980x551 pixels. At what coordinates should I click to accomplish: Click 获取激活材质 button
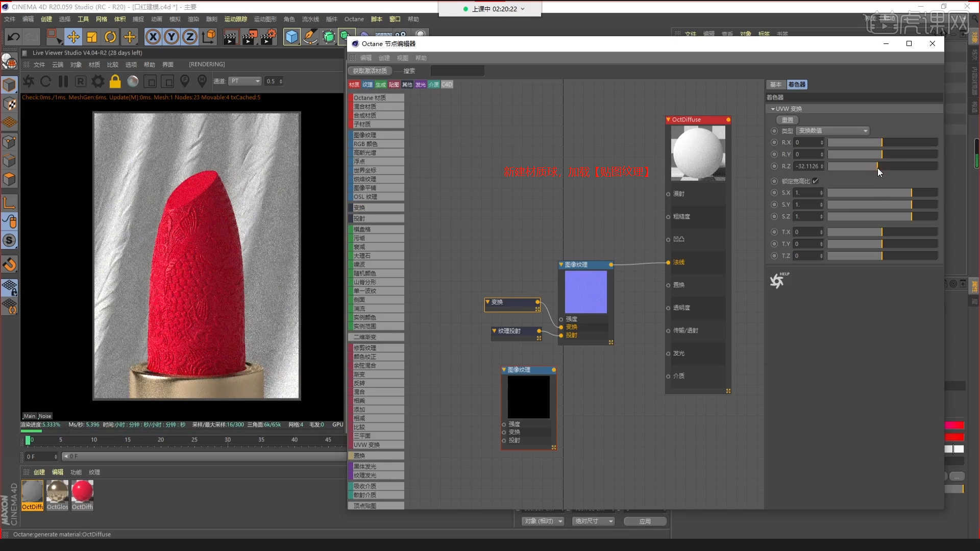[x=370, y=71]
